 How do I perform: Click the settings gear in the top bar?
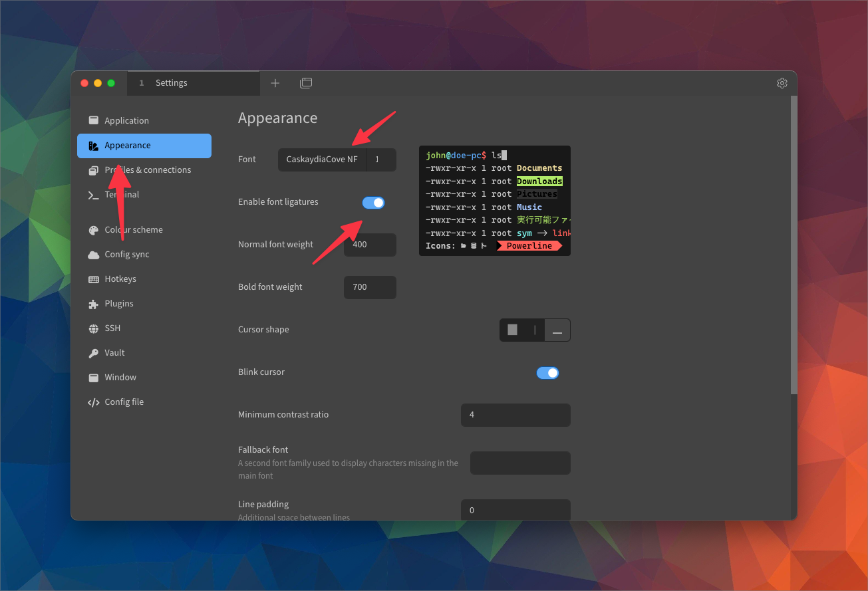782,82
